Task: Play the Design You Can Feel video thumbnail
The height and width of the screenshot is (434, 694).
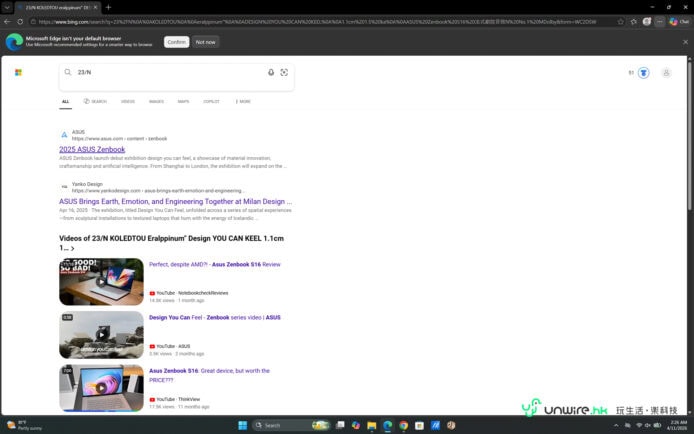Action: tap(101, 335)
